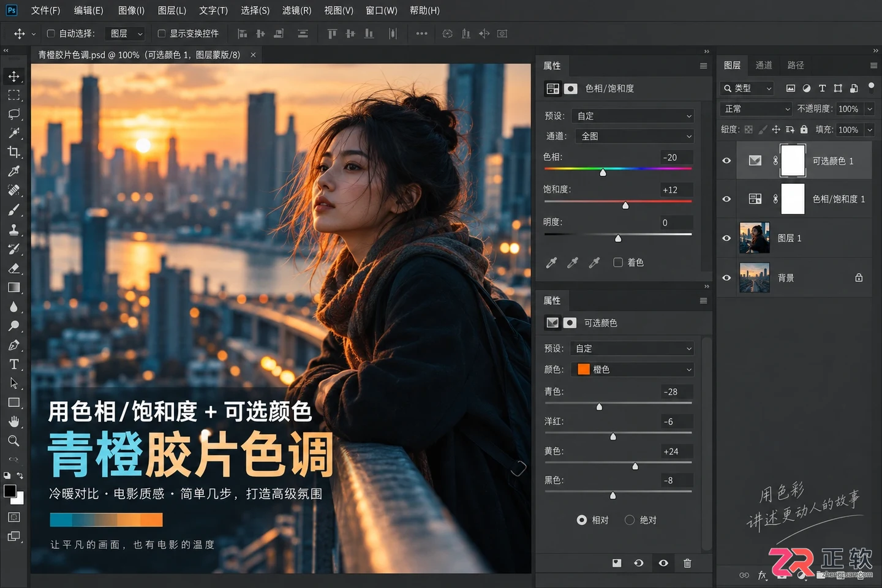Select the 相对 radio button
The height and width of the screenshot is (588, 882).
582,520
